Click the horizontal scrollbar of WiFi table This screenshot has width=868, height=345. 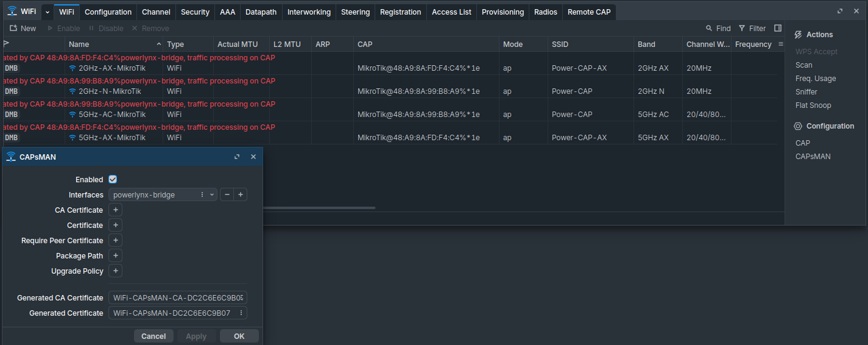[320, 208]
